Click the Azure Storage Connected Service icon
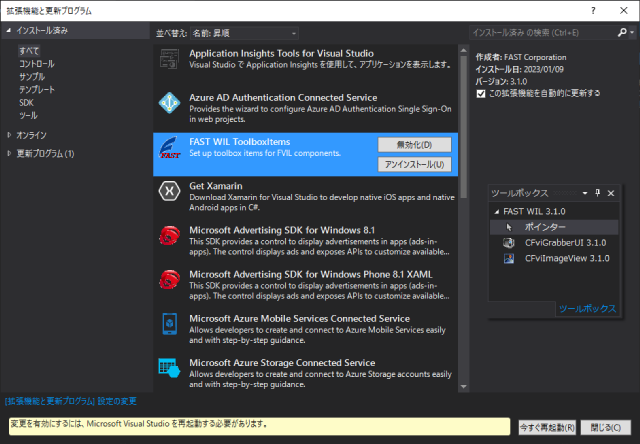 pyautogui.click(x=169, y=368)
